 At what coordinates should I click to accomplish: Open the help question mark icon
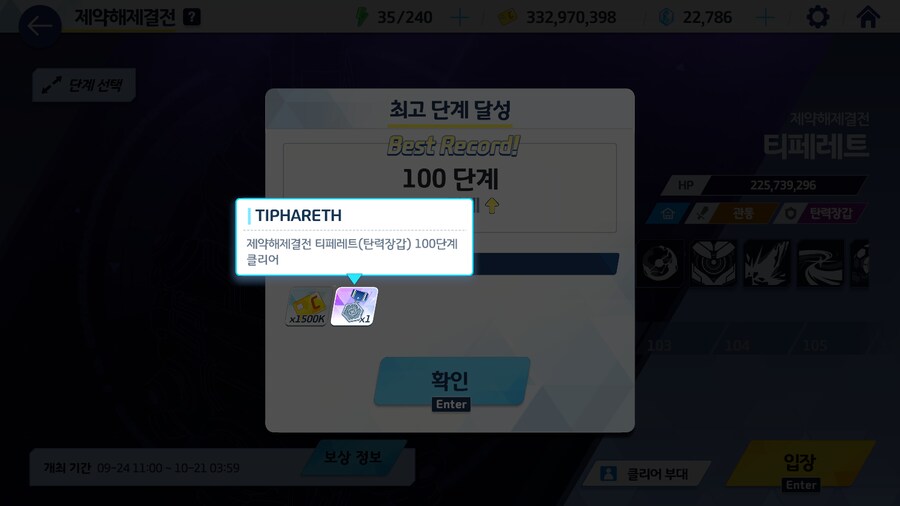click(192, 17)
